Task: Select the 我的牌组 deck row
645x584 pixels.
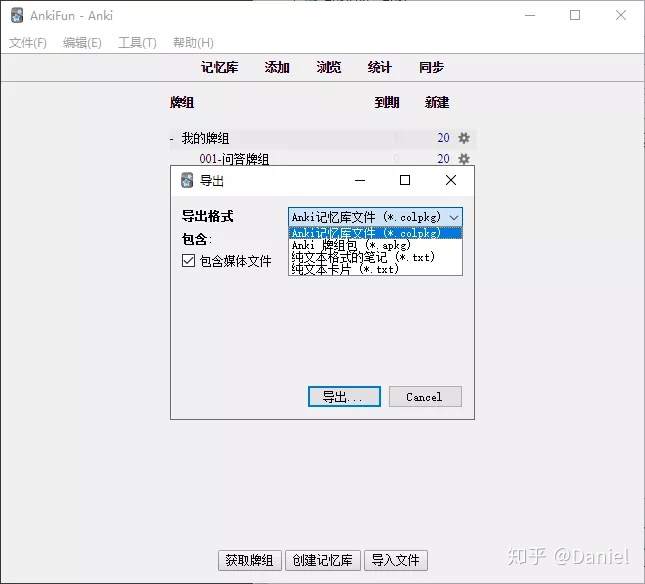Action: coord(323,138)
